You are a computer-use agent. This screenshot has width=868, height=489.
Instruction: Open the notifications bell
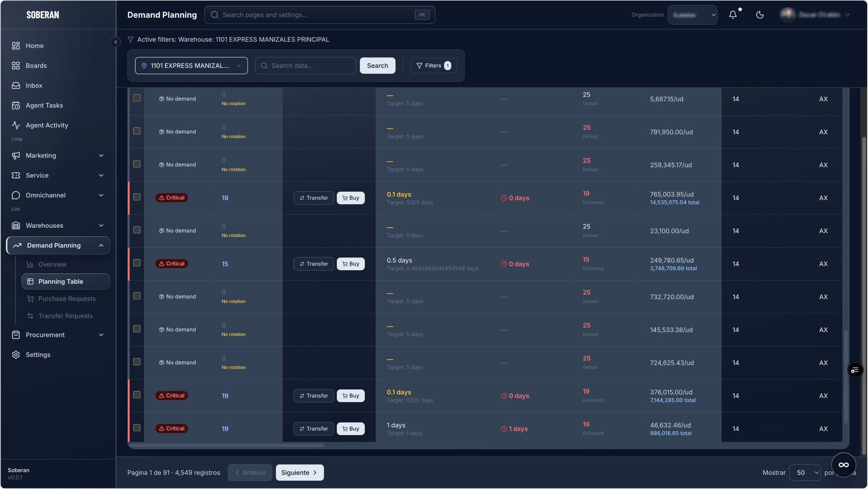click(733, 15)
